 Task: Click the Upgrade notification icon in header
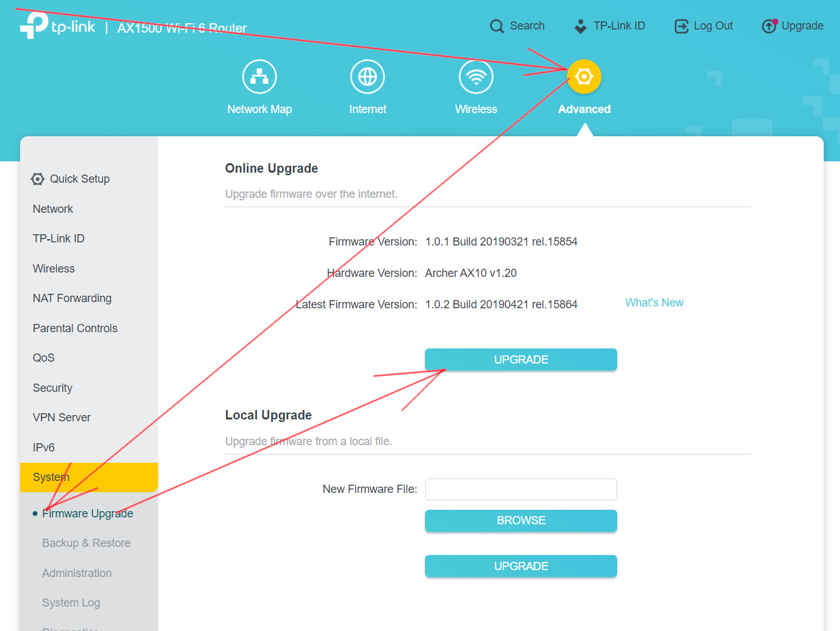coord(769,26)
